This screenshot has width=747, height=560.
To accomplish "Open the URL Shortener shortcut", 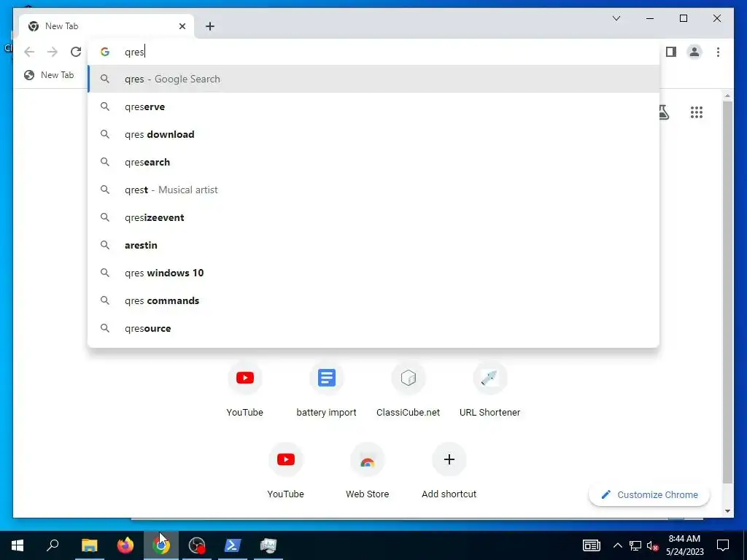I will pyautogui.click(x=489, y=389).
